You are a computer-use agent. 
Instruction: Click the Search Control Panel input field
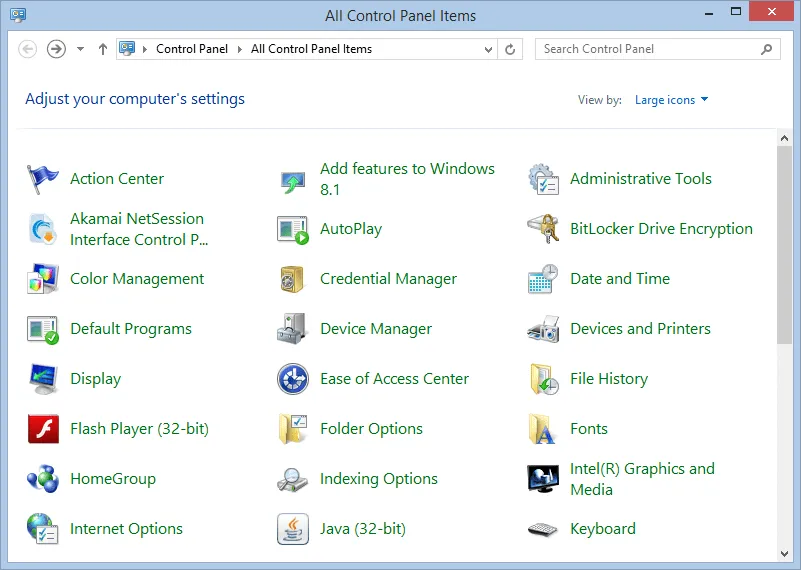(648, 49)
